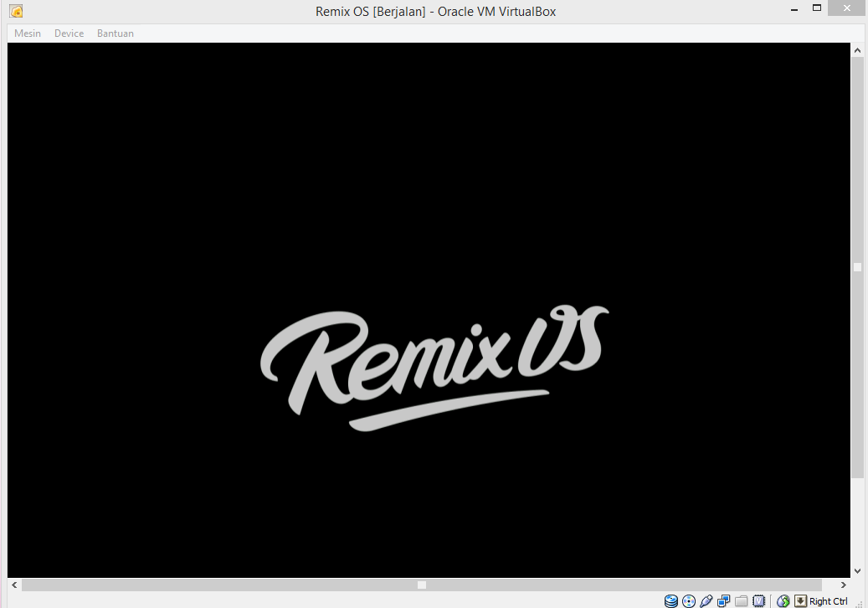The height and width of the screenshot is (608, 868).
Task: Click the Right Ctrl host key label
Action: coord(828,600)
